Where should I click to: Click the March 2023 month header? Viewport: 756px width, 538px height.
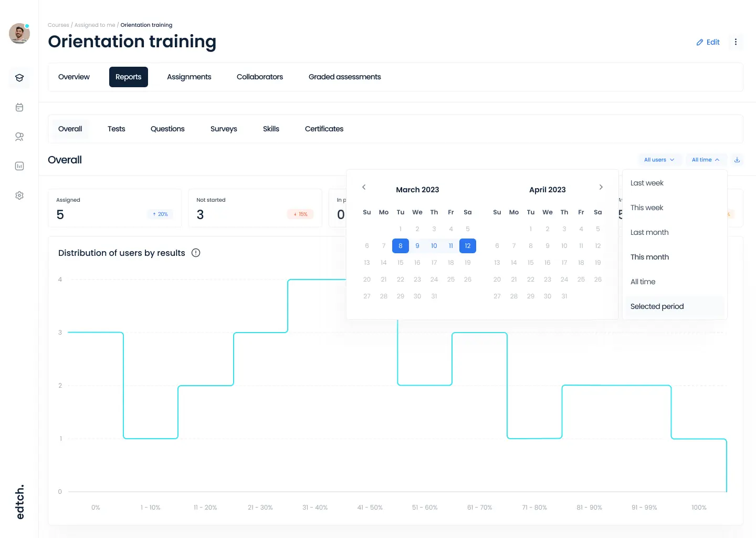click(417, 190)
